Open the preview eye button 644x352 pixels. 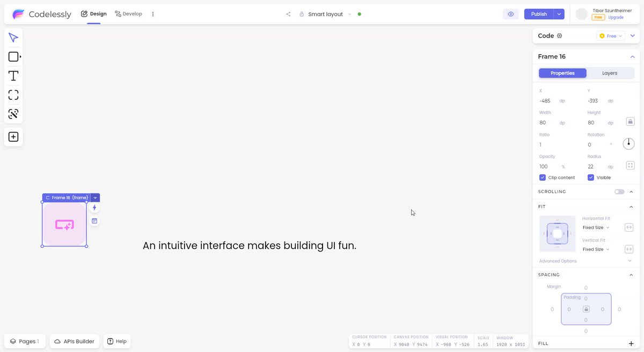click(x=511, y=14)
